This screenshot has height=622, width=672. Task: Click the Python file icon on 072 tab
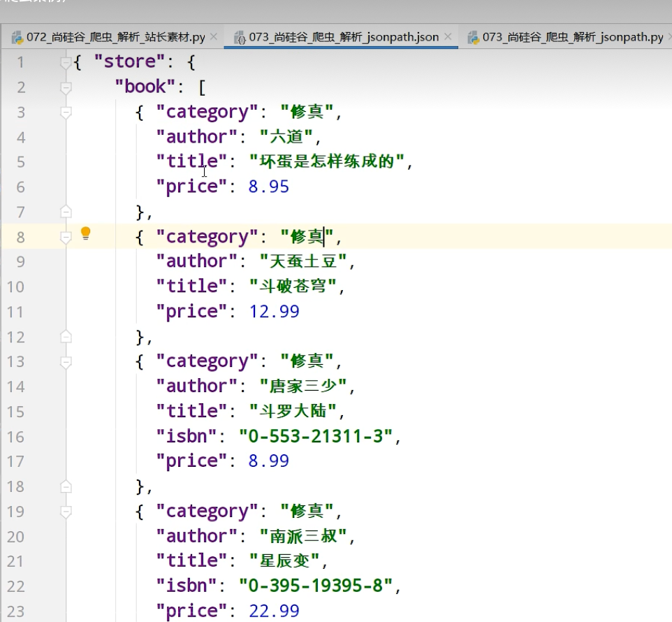[x=17, y=38]
